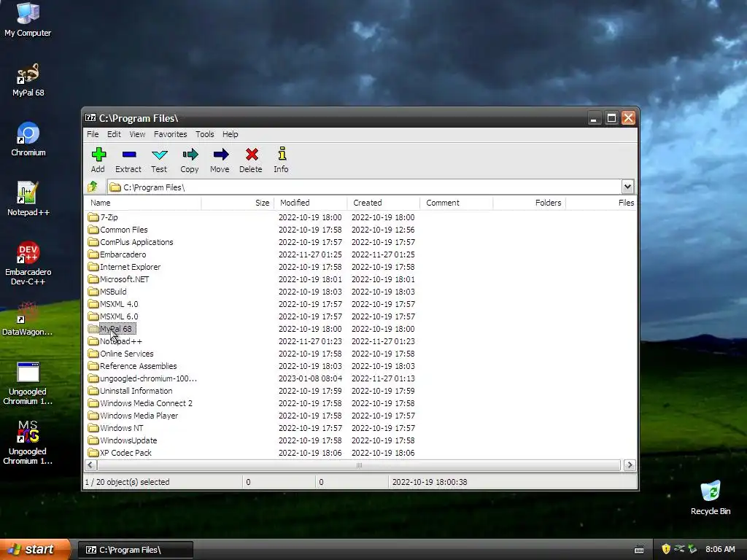Select the Online Services folder
Viewport: 747px width, 560px height.
tap(127, 354)
